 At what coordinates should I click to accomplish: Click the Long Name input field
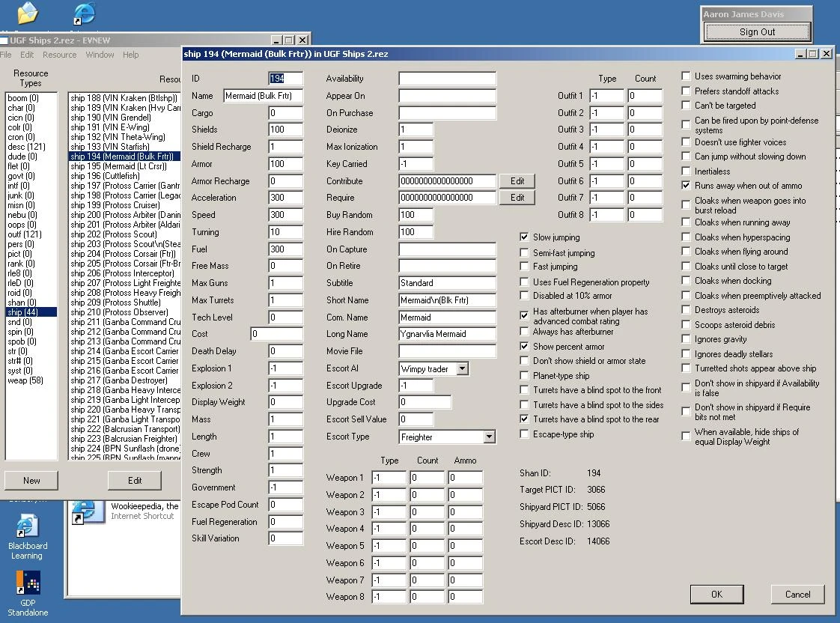click(448, 334)
